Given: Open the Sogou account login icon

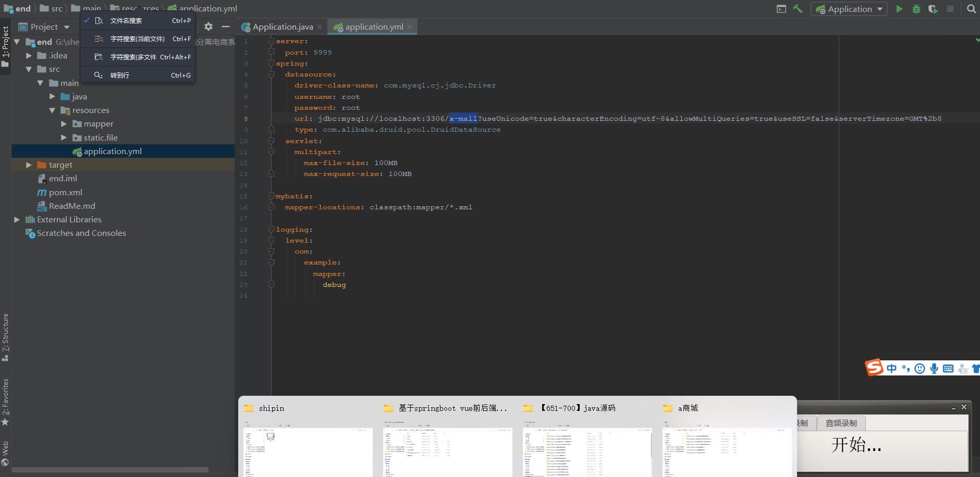Looking at the screenshot, I should (963, 369).
